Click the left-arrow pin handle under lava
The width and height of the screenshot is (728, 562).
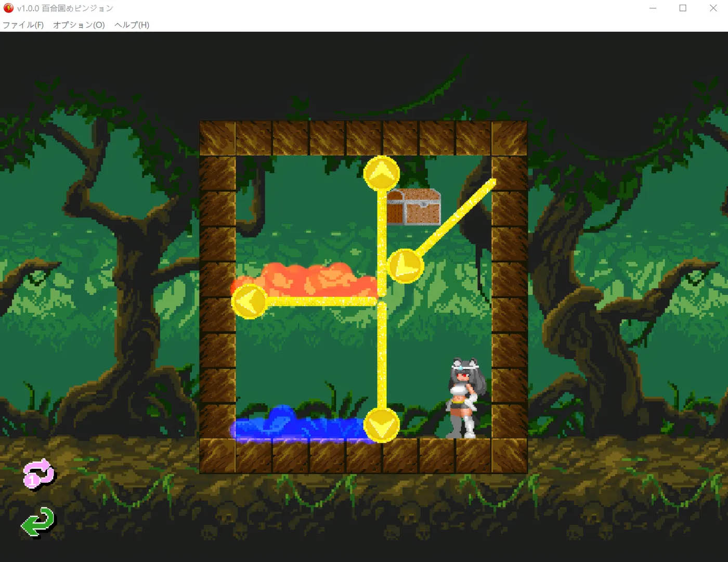(250, 301)
